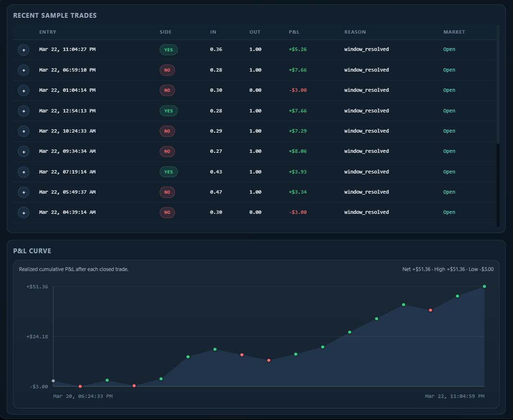Click the ENTRY column header to sort trades
Image resolution: width=513 pixels, height=420 pixels.
[47, 32]
